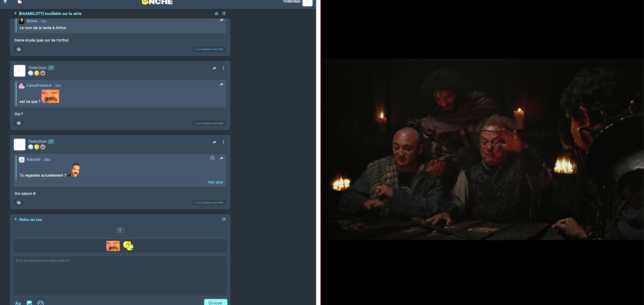Viewport: 644px width, 305px height.
Task: Jump to Grima's quoted message arrow
Action: click(221, 20)
